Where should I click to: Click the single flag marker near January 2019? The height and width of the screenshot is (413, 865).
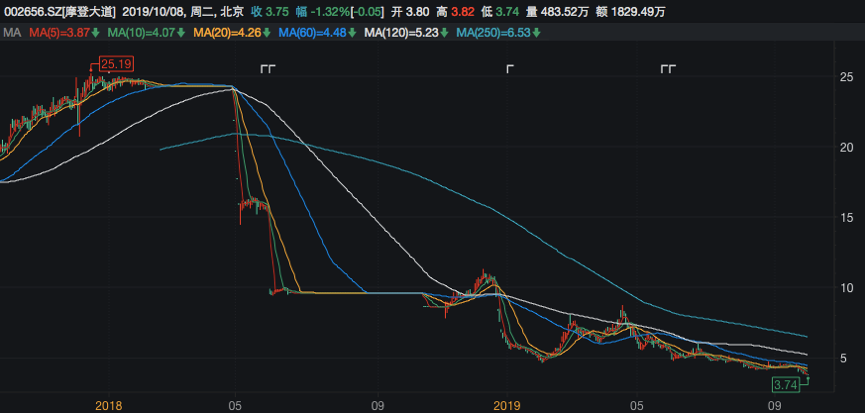[510, 69]
